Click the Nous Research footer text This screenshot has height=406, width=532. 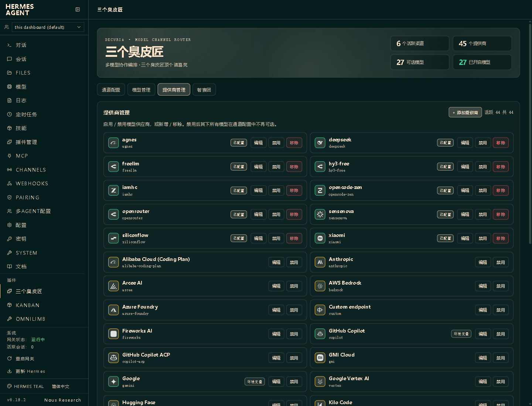(x=63, y=400)
